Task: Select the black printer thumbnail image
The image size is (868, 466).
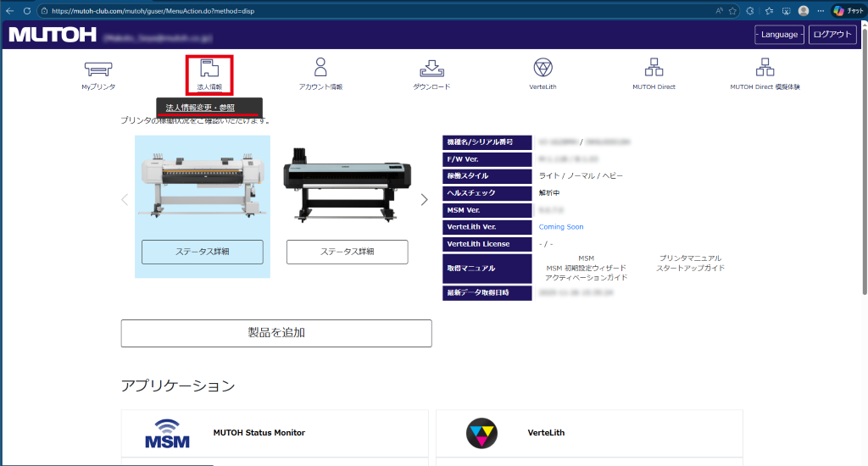Action: click(x=347, y=183)
